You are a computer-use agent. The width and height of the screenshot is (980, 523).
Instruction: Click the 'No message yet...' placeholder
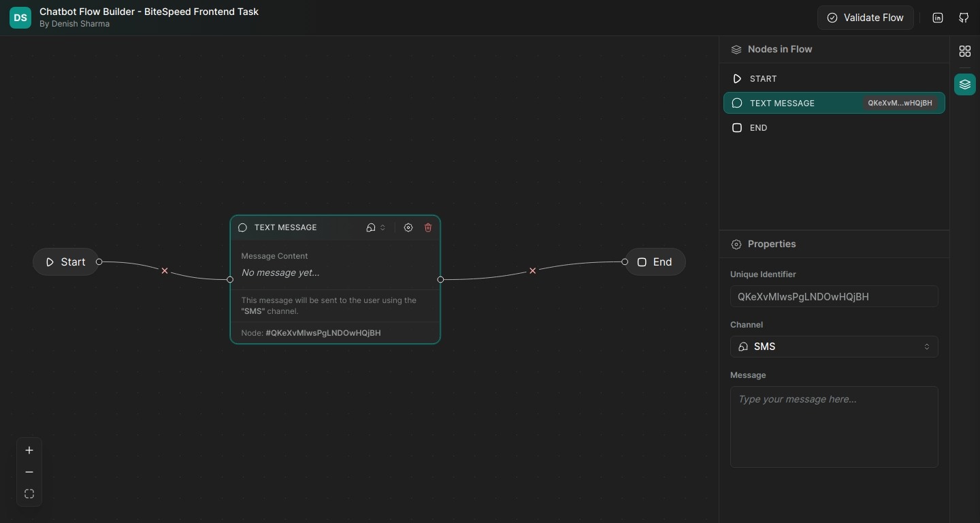click(x=280, y=273)
